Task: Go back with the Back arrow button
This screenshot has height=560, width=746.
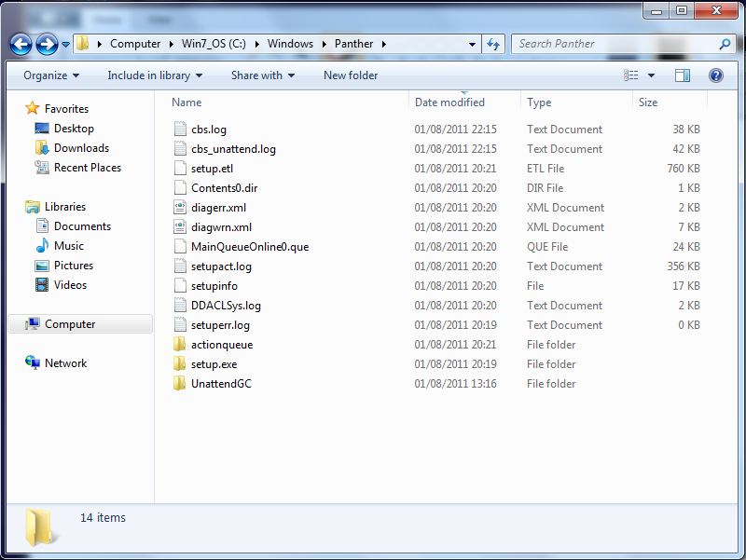Action: point(21,45)
